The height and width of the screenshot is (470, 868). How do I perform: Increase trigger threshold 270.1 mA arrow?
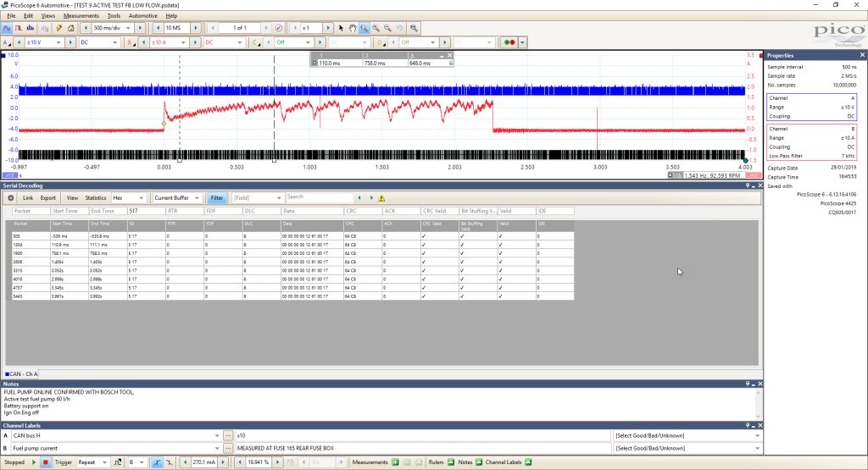pos(224,462)
